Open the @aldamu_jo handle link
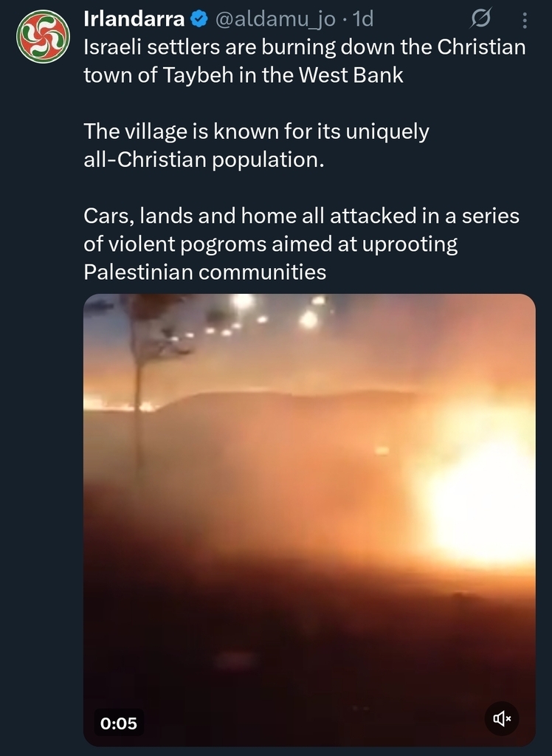Viewport: 552px width, 756px height. tap(275, 19)
